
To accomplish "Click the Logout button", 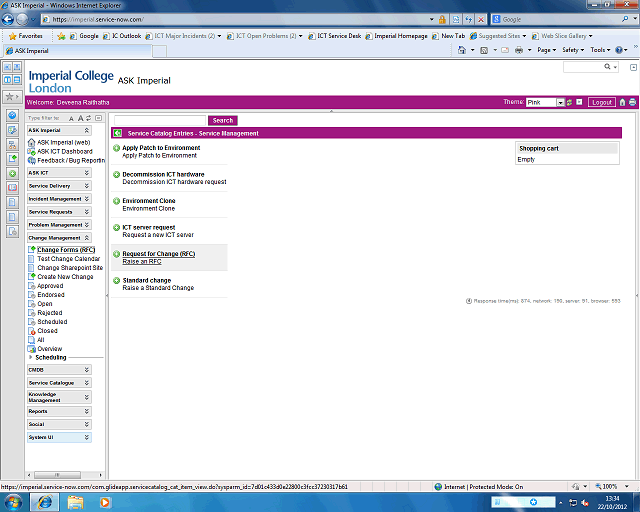I will (x=601, y=102).
